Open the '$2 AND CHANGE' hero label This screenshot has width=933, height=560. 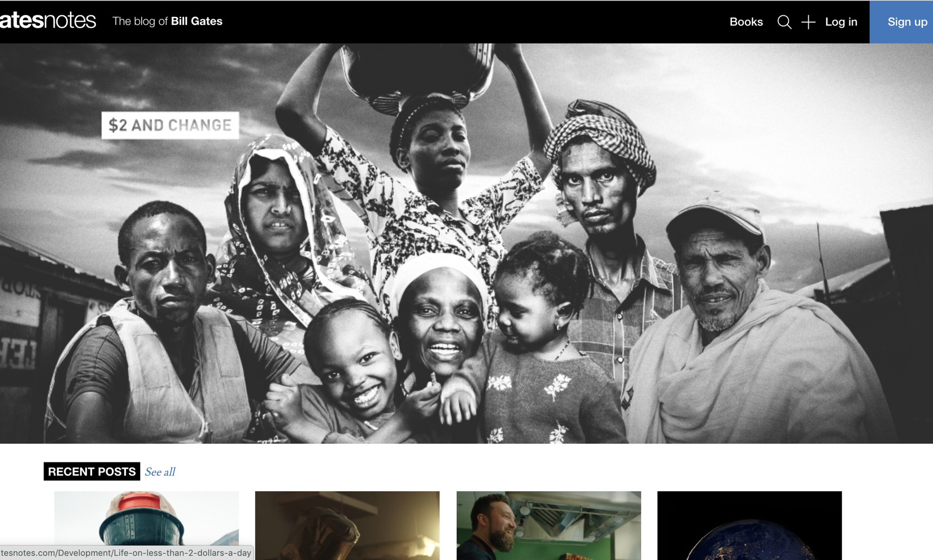point(170,125)
